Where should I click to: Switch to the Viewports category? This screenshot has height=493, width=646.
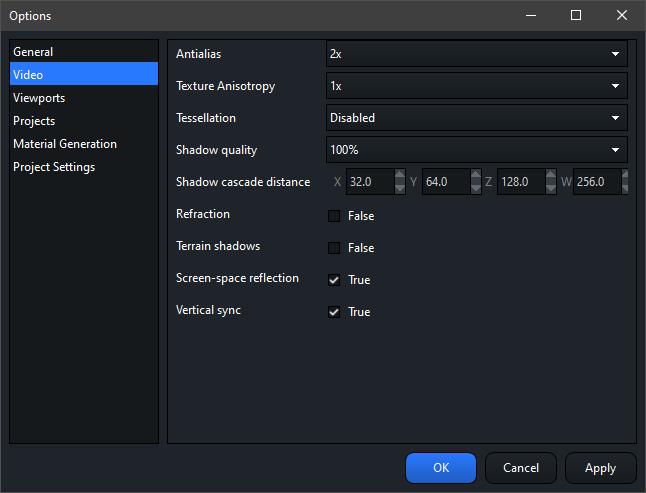[x=39, y=98]
